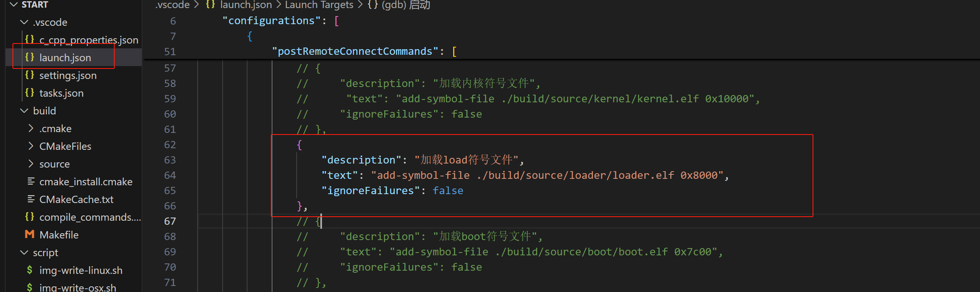Click the img-write-linux.sh shell script icon
The image size is (980, 292).
coord(29,270)
